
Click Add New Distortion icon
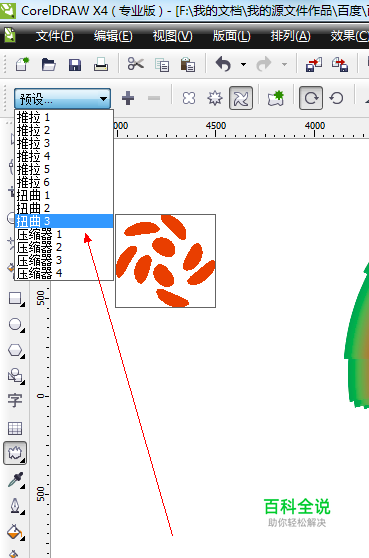276,98
